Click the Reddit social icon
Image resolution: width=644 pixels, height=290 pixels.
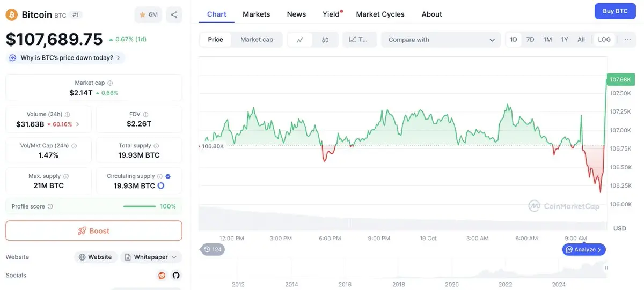click(x=162, y=276)
